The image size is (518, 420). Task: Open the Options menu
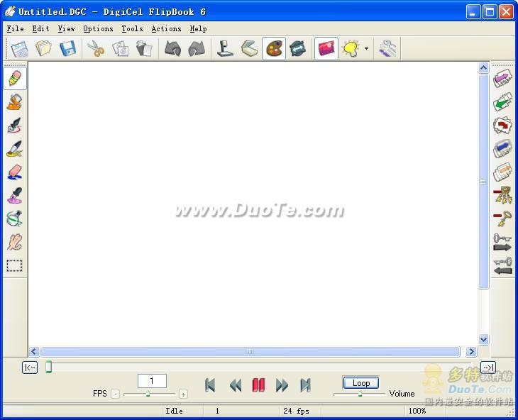click(98, 29)
